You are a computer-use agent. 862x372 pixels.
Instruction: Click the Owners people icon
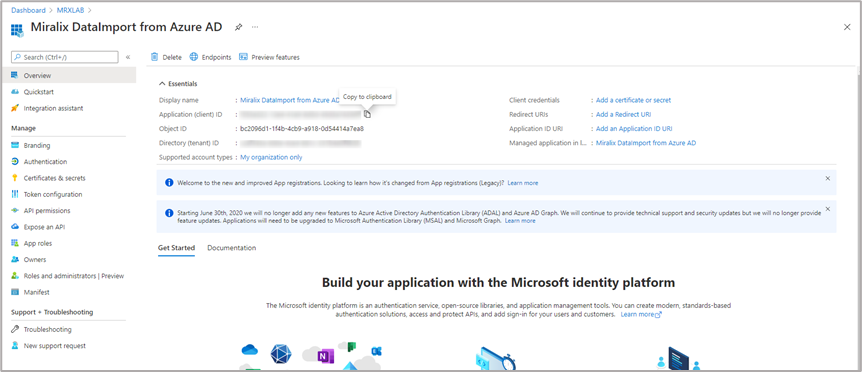pos(15,259)
